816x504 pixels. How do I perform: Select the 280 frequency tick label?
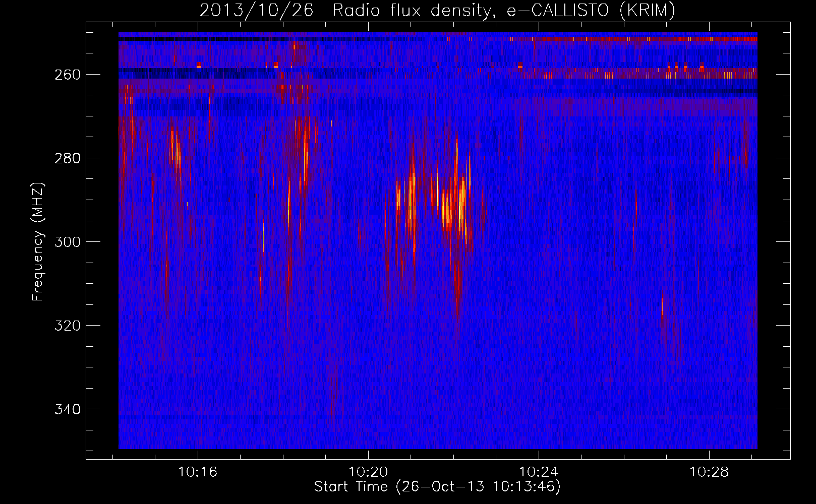[68, 158]
